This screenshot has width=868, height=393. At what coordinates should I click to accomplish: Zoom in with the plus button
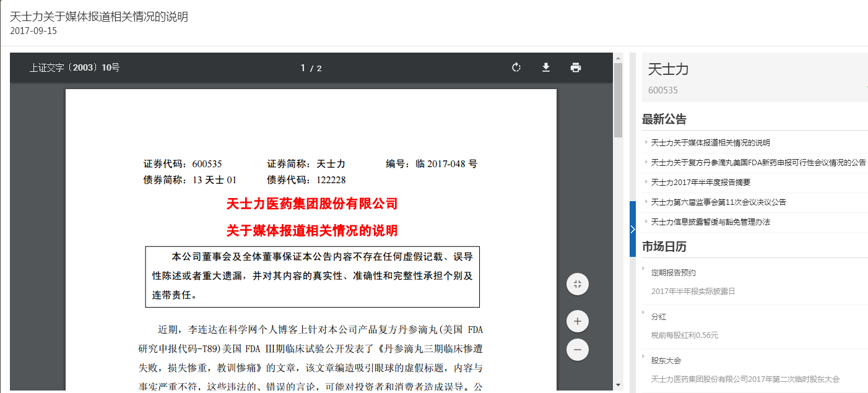click(x=577, y=321)
